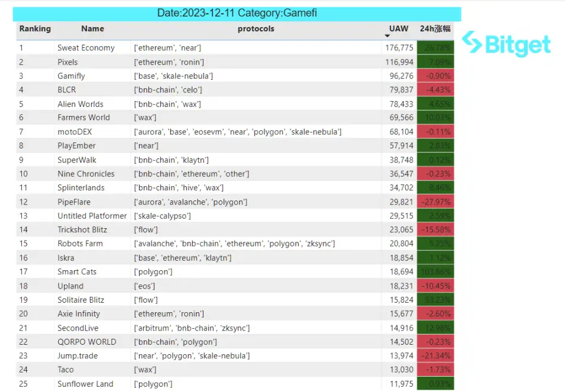
Task: Select the Upland row name
Action: pyautogui.click(x=70, y=286)
